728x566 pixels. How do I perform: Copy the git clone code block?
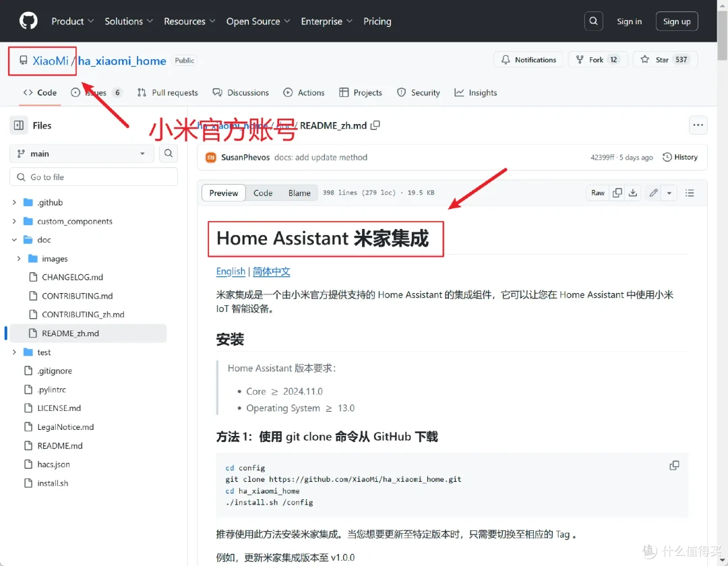pyautogui.click(x=674, y=466)
